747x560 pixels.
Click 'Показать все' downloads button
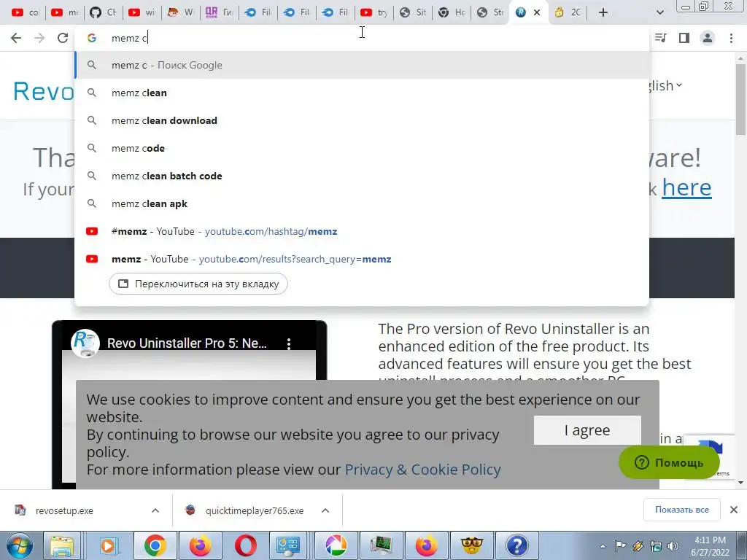point(682,510)
